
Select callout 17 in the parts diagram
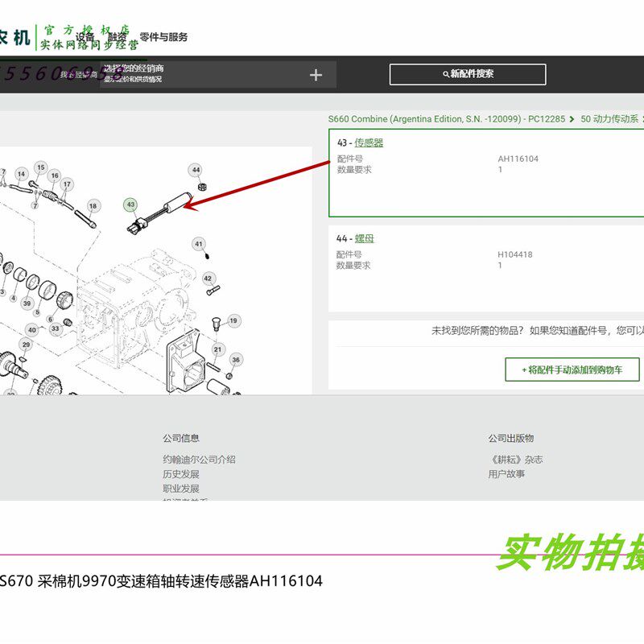point(67,184)
